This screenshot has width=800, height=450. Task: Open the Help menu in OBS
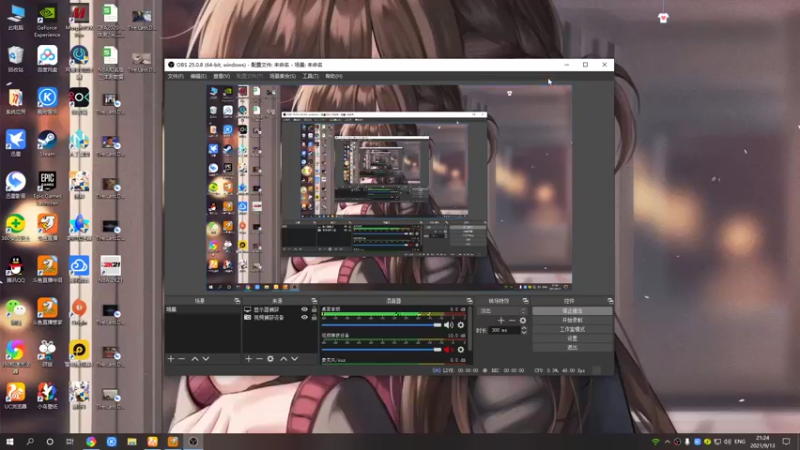334,76
